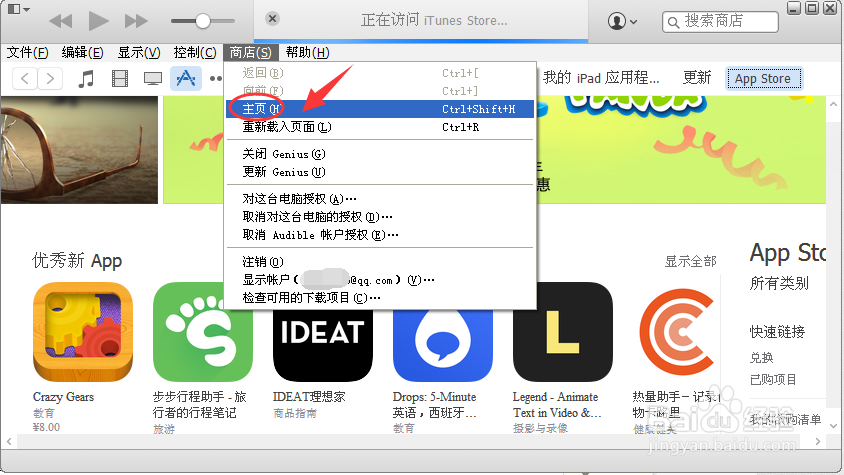Open the broken glasses banner
The width and height of the screenshot is (844, 475).
pyautogui.click(x=79, y=150)
